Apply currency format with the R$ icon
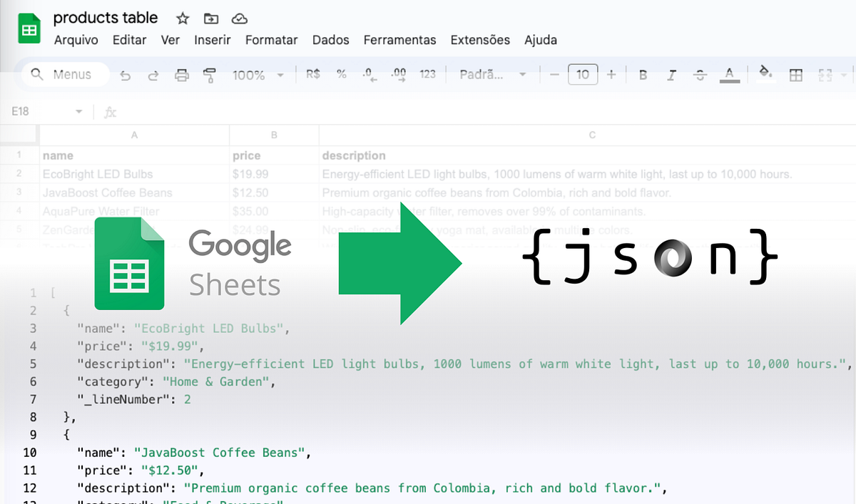 click(312, 74)
